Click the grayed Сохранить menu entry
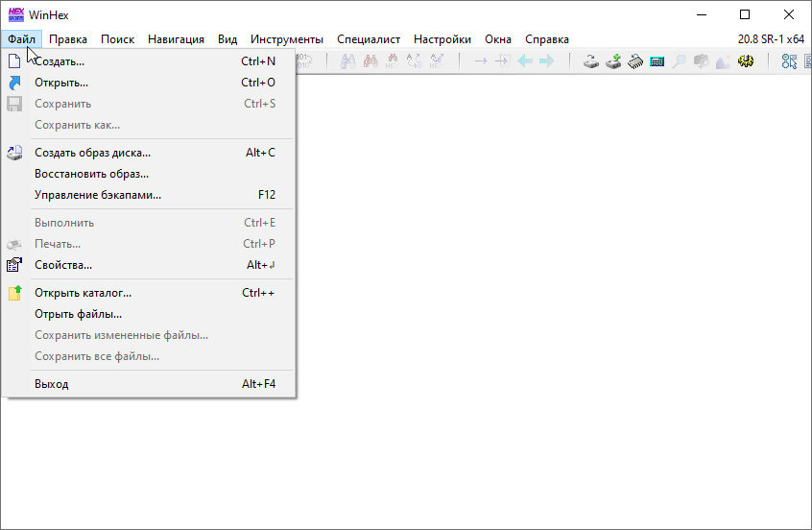The height and width of the screenshot is (530, 812). coord(149,104)
